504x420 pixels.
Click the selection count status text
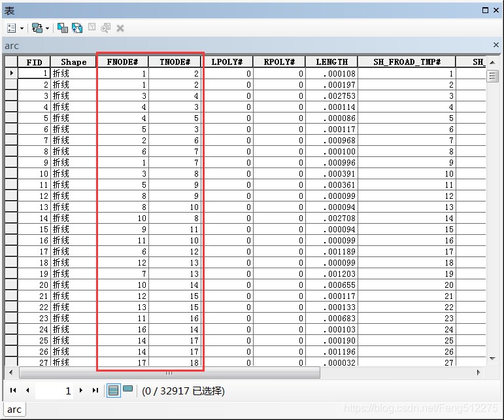[x=183, y=391]
